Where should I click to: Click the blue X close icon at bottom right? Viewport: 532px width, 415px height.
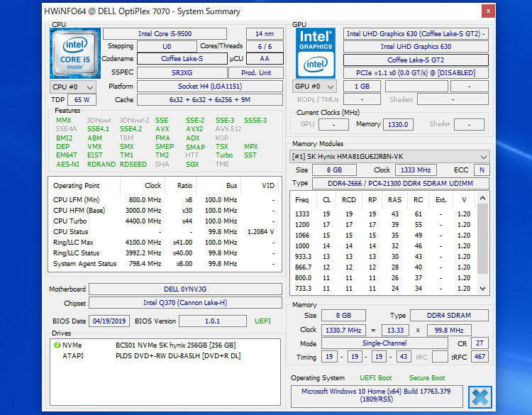[480, 397]
